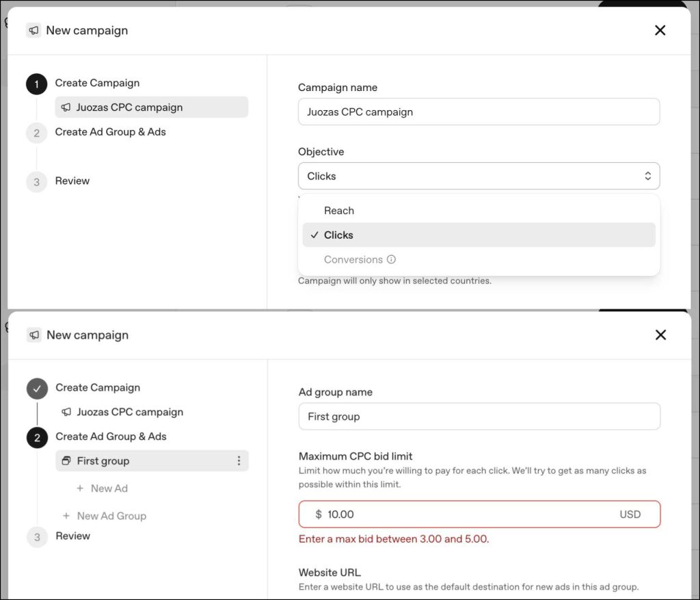700x600 pixels.
Task: Click the Ad group name field with First group
Action: pos(479,417)
